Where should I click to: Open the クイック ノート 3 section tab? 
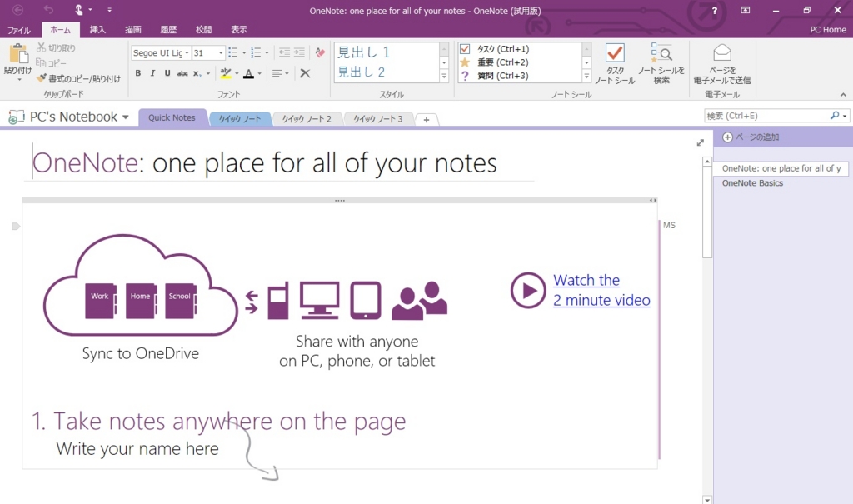click(x=378, y=118)
